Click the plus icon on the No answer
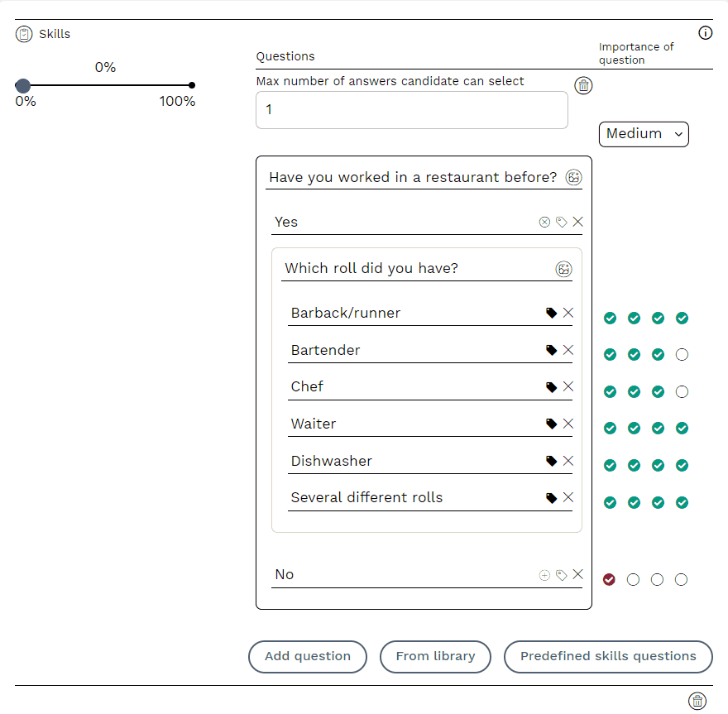 point(544,575)
